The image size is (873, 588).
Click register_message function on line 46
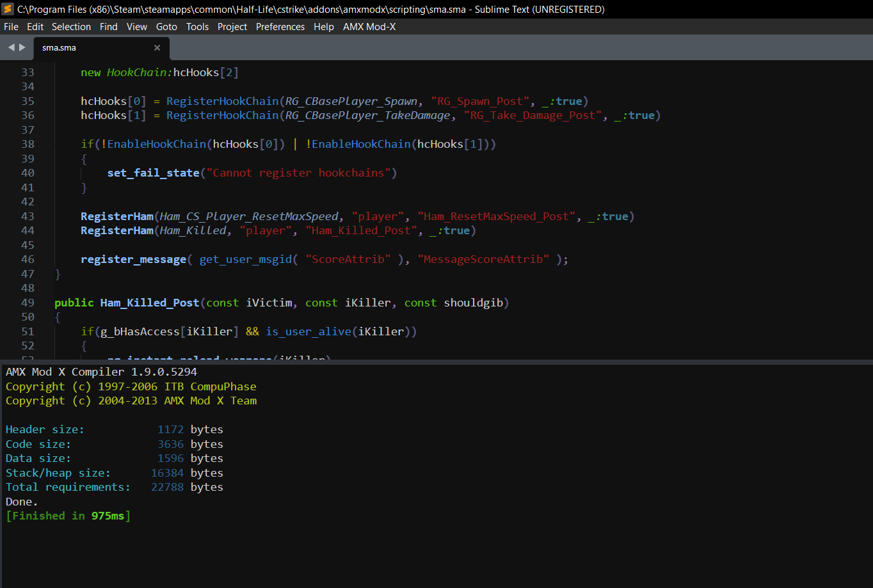point(133,259)
